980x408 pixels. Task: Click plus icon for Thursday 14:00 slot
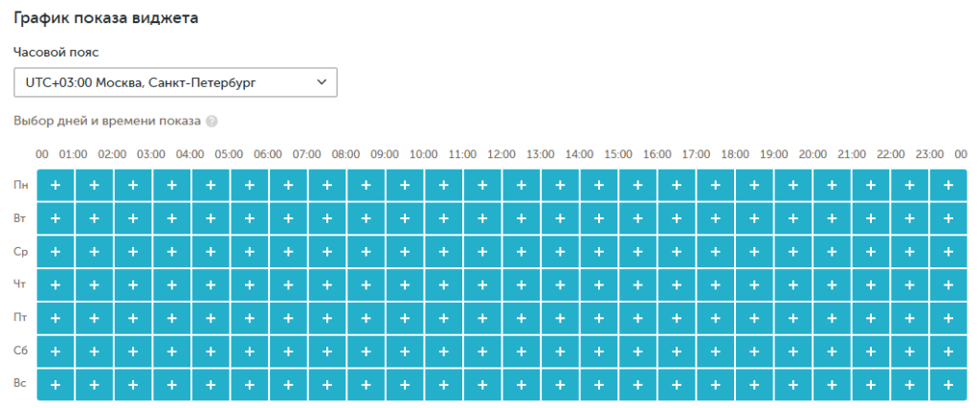pos(599,285)
